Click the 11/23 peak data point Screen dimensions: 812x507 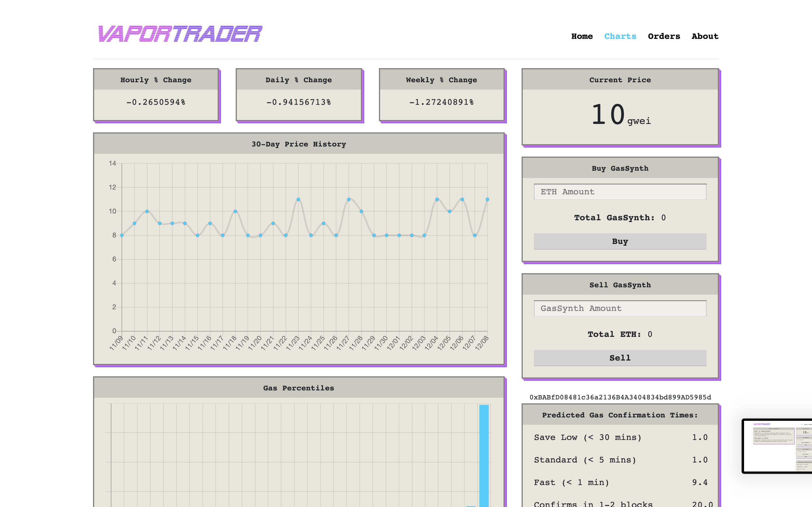click(x=298, y=199)
